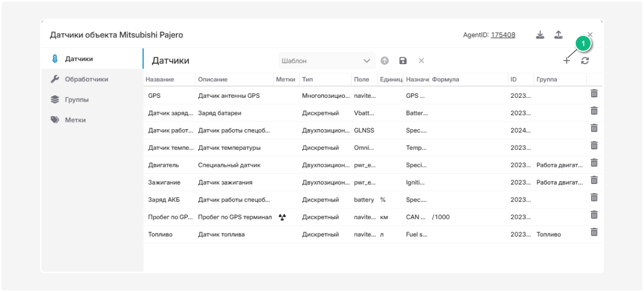Click the upload template arrow icon
Image resolution: width=644 pixels, height=292 pixels.
click(x=384, y=61)
